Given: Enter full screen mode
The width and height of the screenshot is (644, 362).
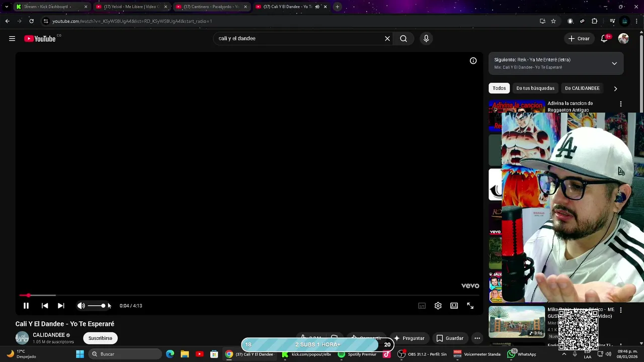Looking at the screenshot, I should pos(470,306).
